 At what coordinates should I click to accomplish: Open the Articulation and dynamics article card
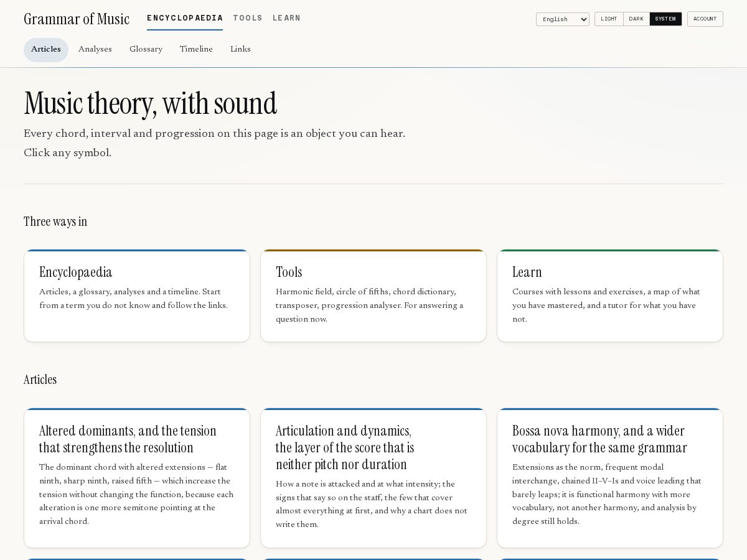pos(374,478)
